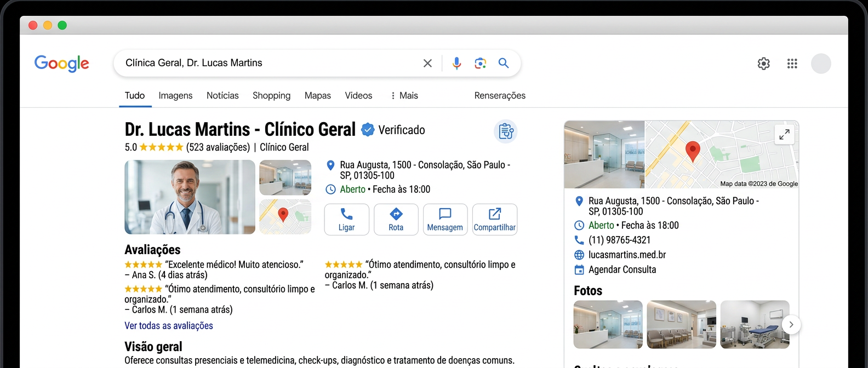Show next photos with the arrow chevron
Viewport: 868px width, 368px height.
tap(791, 325)
